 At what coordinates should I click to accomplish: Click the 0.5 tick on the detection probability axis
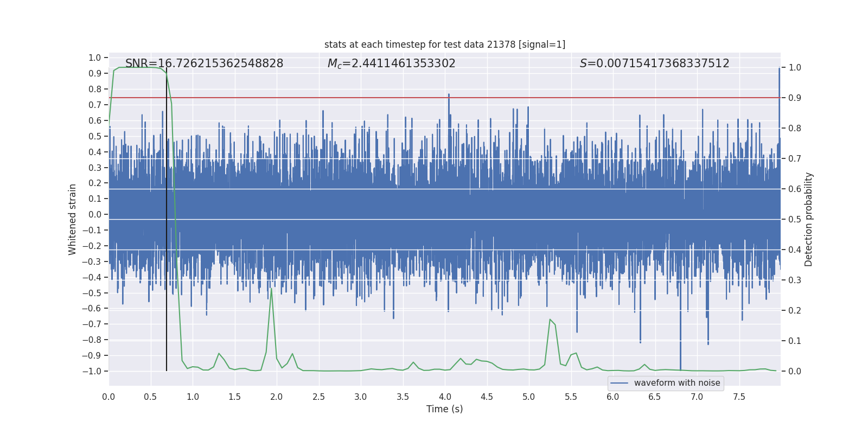pos(795,219)
